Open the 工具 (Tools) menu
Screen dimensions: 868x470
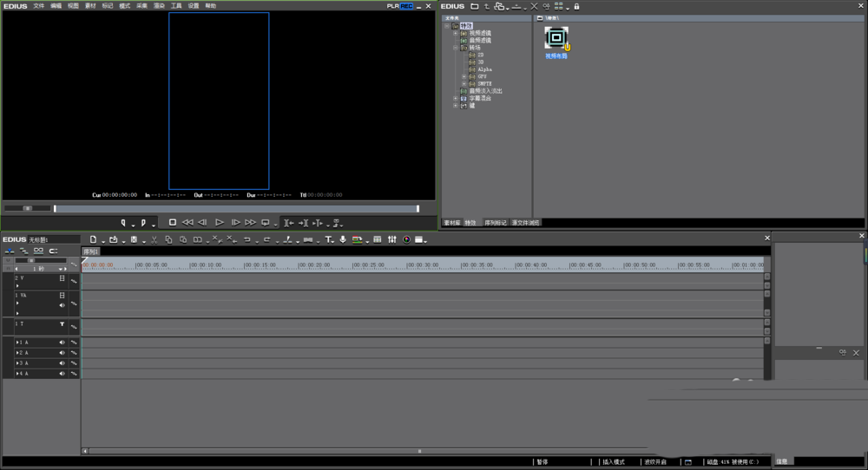tap(176, 6)
